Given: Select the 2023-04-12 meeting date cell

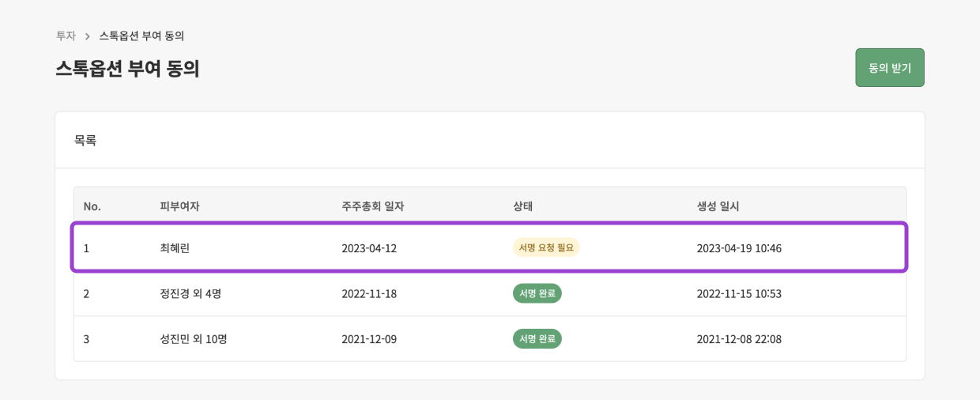Looking at the screenshot, I should coord(369,248).
